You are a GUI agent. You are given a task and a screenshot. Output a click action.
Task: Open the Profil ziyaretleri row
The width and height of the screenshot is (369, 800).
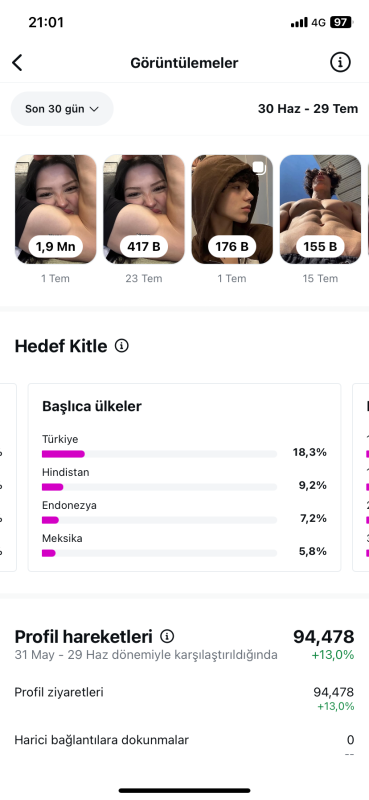pyautogui.click(x=184, y=698)
